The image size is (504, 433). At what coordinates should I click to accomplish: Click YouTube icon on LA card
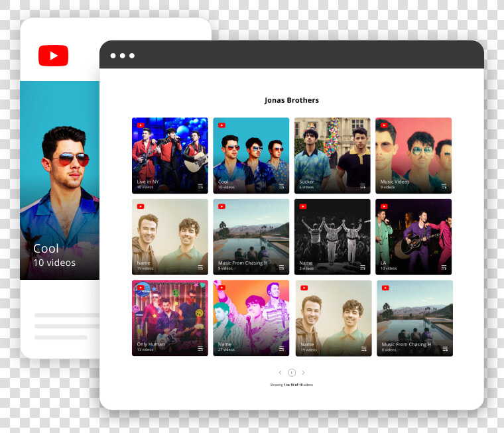pyautogui.click(x=384, y=206)
